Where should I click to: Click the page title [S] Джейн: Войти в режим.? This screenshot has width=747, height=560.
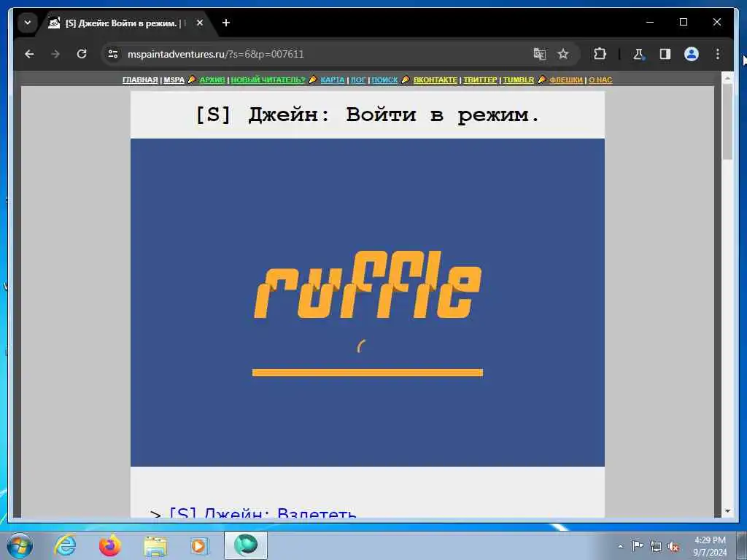(368, 114)
